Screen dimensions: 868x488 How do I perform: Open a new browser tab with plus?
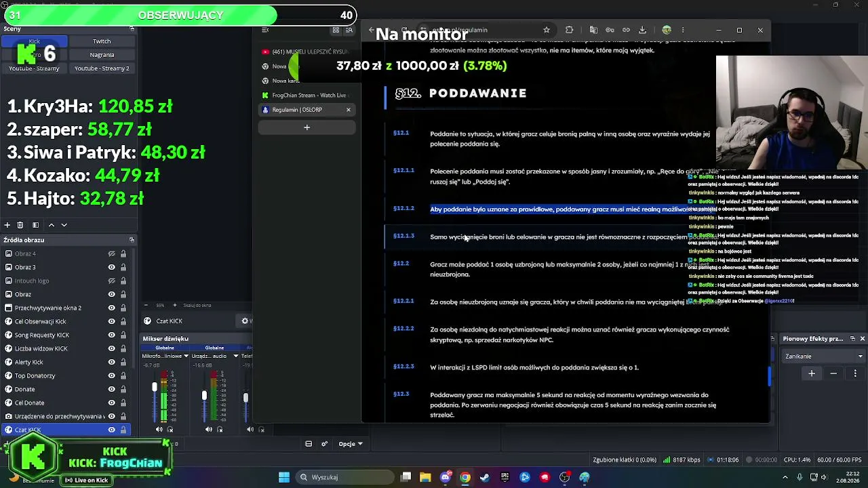[307, 127]
